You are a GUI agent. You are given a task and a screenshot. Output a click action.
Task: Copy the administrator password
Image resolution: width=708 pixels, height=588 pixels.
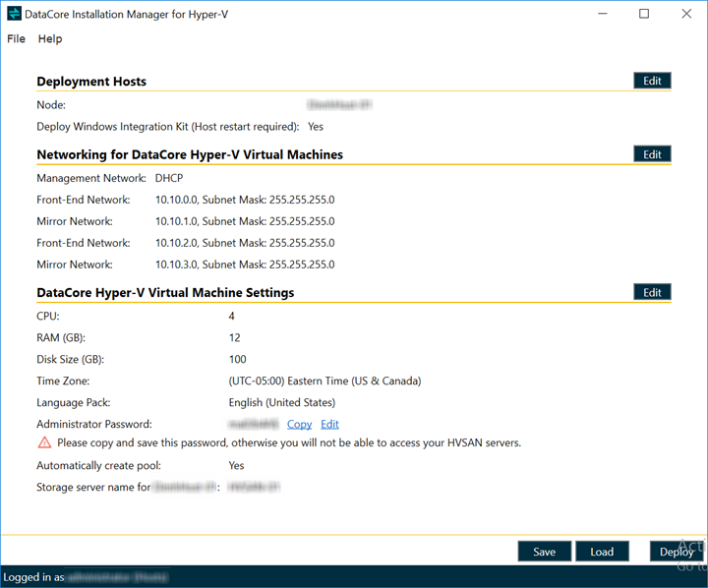pos(299,425)
